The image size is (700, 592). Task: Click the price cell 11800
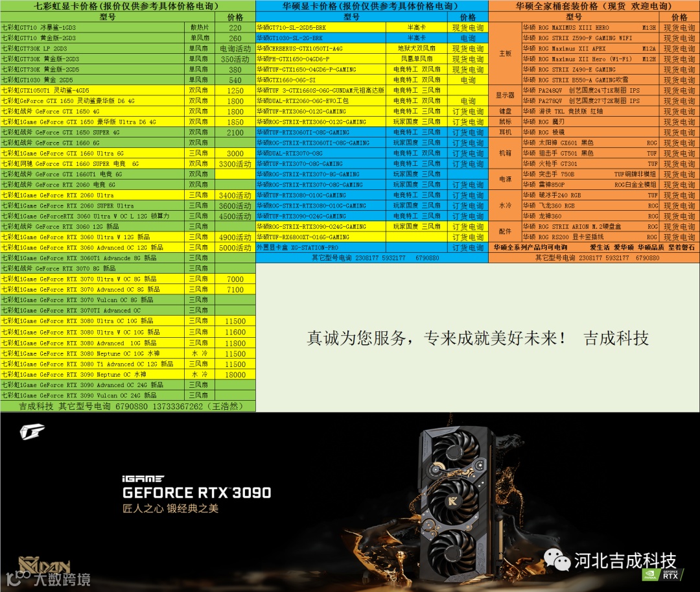(235, 343)
